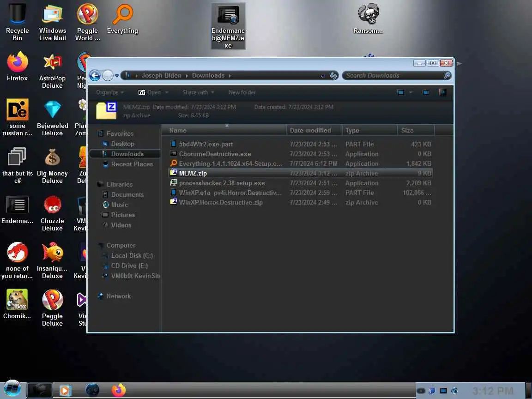The height and width of the screenshot is (399, 532).
Task: Select the Enderma... desktop icon
Action: coord(17,209)
